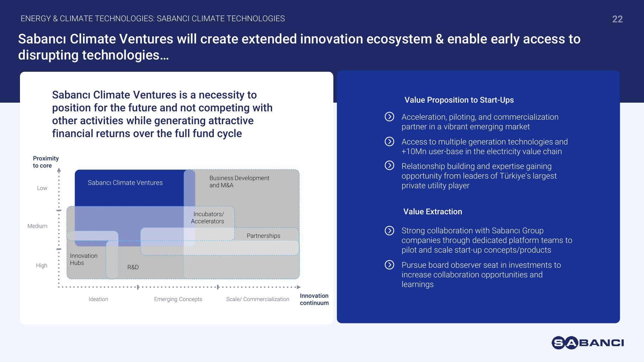644x362 pixels.
Task: Select the 'Proximity to core' axis title
Action: (x=46, y=162)
